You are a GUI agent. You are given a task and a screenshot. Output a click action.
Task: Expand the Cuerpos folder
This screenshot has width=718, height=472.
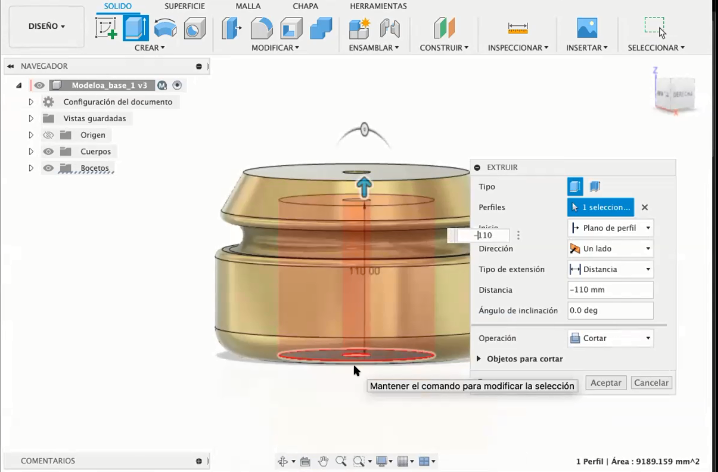[x=31, y=152]
